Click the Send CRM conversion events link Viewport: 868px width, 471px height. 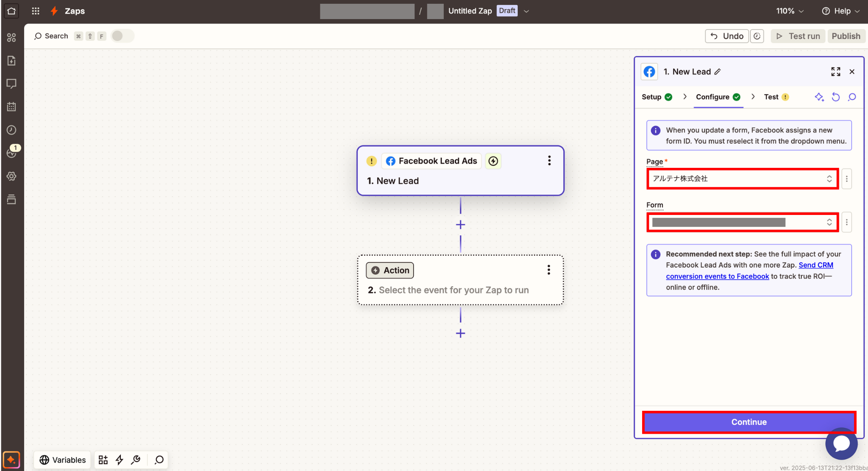pyautogui.click(x=749, y=270)
